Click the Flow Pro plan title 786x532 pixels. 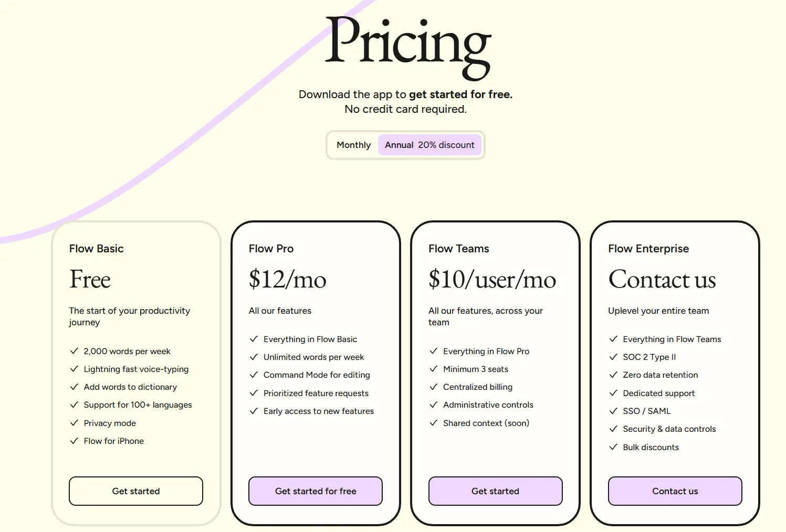tap(271, 249)
